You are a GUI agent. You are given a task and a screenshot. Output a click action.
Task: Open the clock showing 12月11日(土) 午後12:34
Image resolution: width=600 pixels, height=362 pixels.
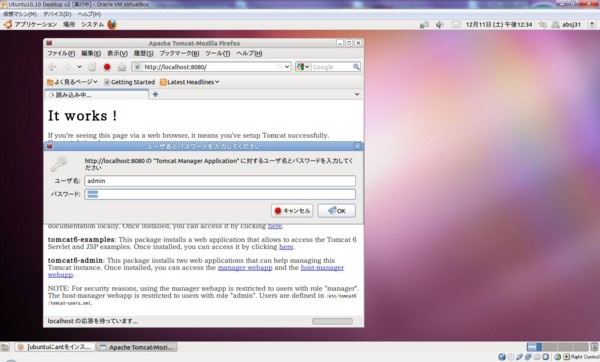[499, 25]
